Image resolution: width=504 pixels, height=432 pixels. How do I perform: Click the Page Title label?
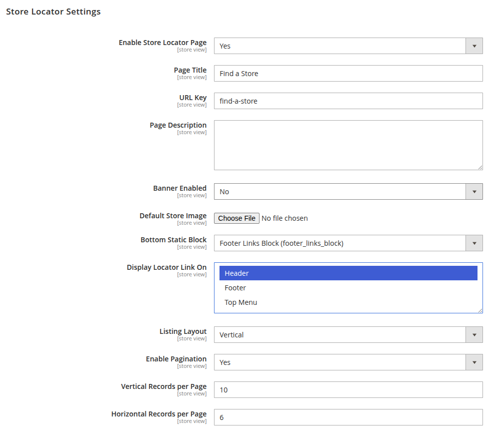190,70
